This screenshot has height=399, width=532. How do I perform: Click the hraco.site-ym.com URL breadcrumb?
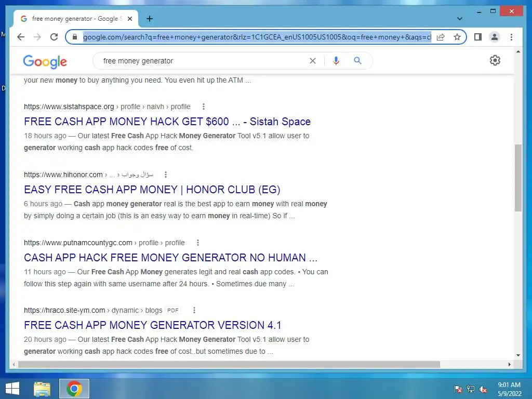93,310
